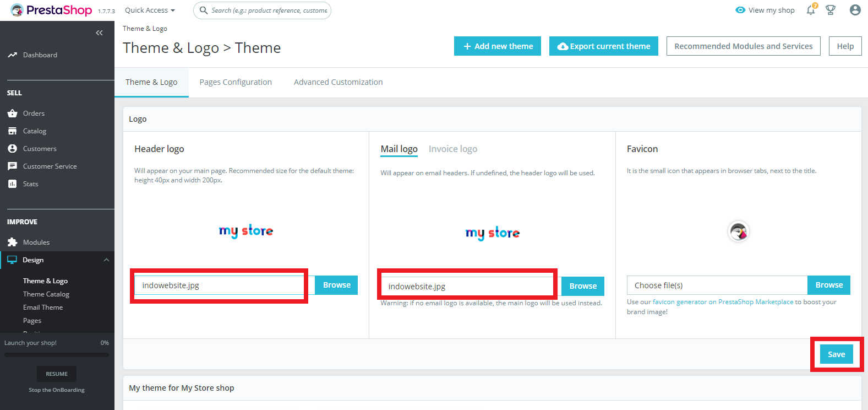Open Theme & Logo sidebar submenu item
Viewport: 868px width, 410px height.
click(45, 281)
